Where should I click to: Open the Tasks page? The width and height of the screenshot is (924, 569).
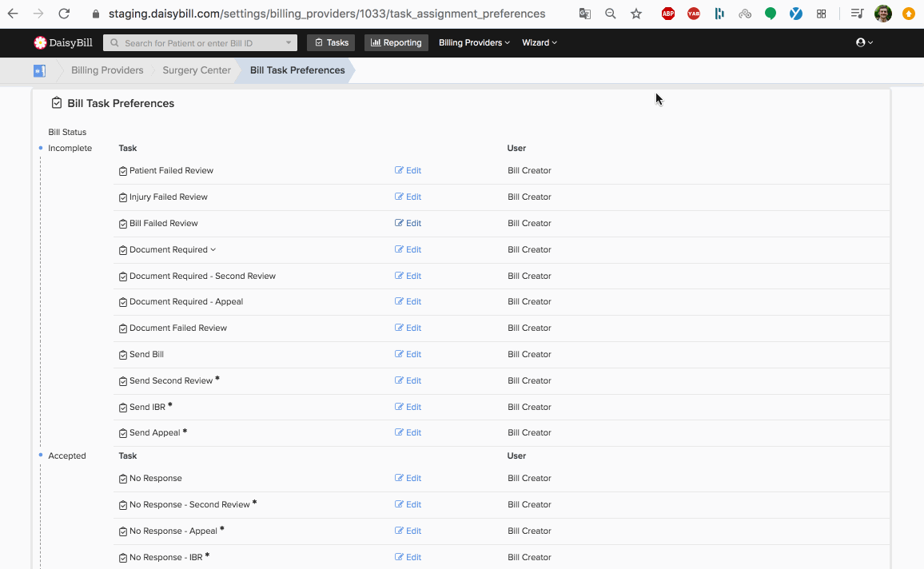click(x=331, y=42)
